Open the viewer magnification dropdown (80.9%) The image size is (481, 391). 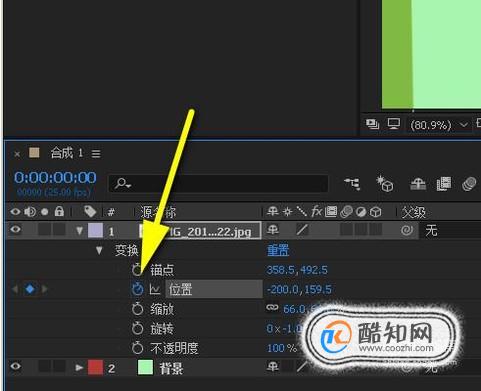pos(438,125)
